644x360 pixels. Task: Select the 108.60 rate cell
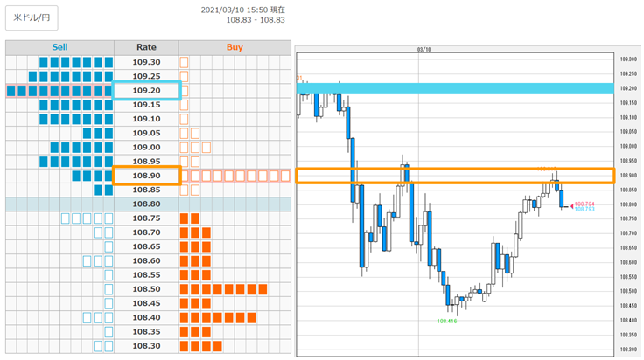point(146,260)
